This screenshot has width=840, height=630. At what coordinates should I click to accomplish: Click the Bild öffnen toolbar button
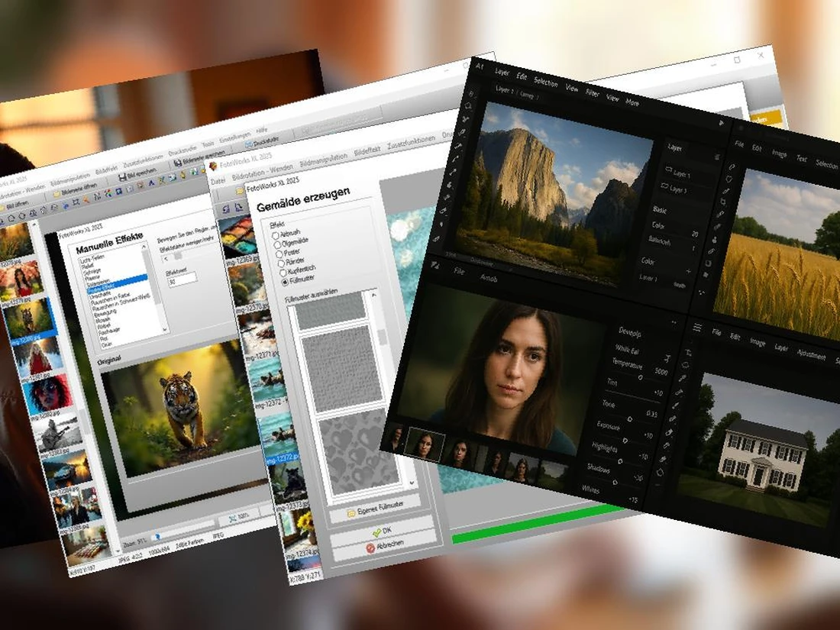15,205
